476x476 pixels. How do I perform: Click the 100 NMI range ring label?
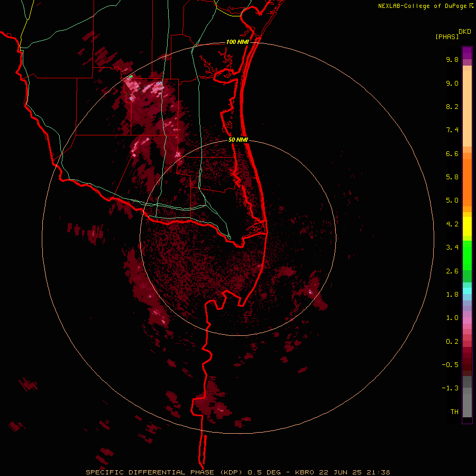click(237, 42)
